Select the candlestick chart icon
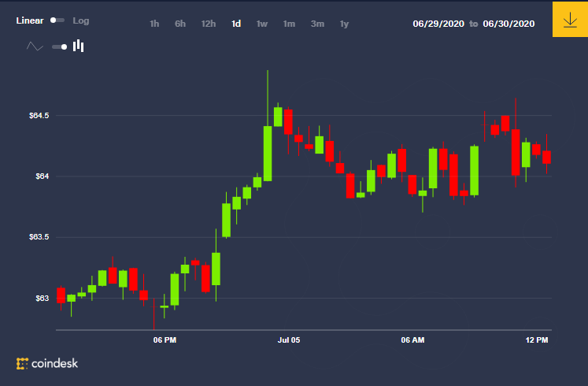The width and height of the screenshot is (588, 386). 79,46
